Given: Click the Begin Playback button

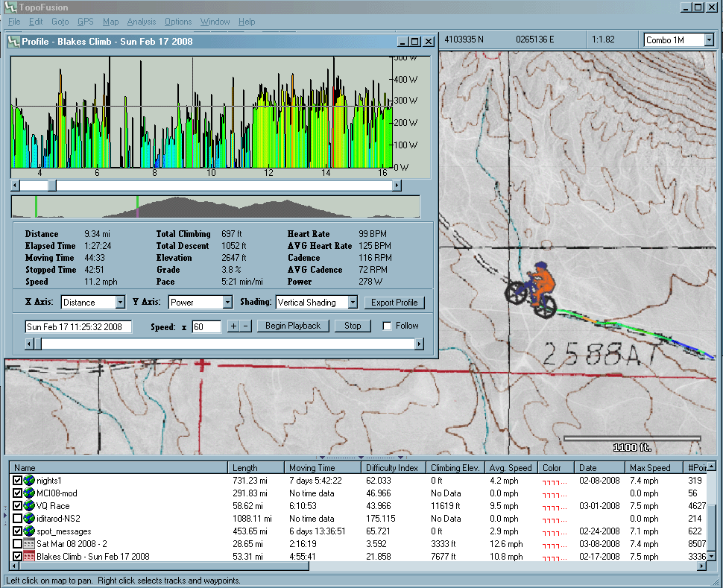Looking at the screenshot, I should point(293,326).
